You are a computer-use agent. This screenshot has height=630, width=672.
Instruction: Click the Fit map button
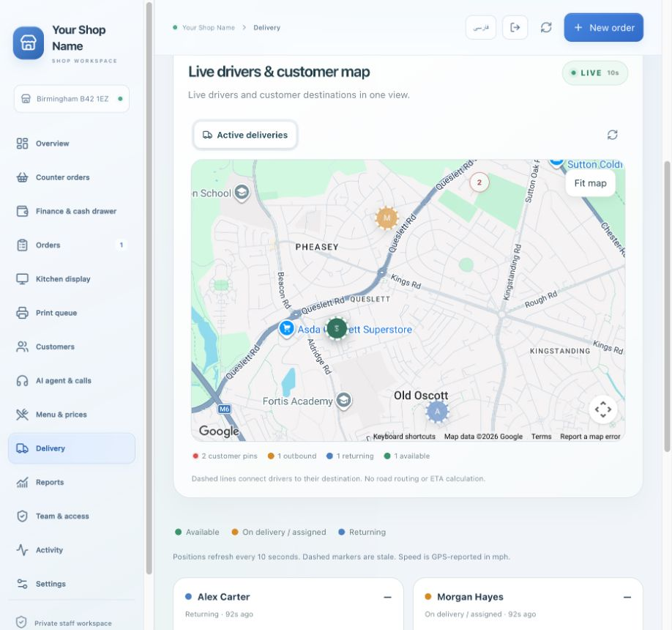(x=590, y=183)
